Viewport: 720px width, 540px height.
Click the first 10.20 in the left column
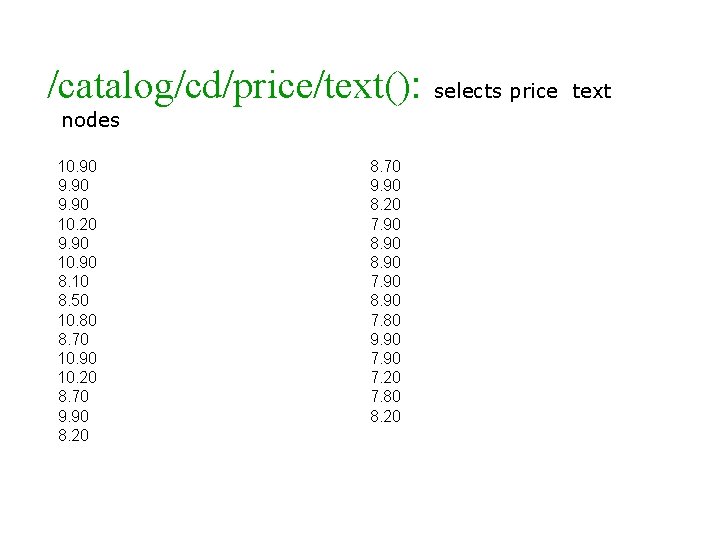[78, 224]
